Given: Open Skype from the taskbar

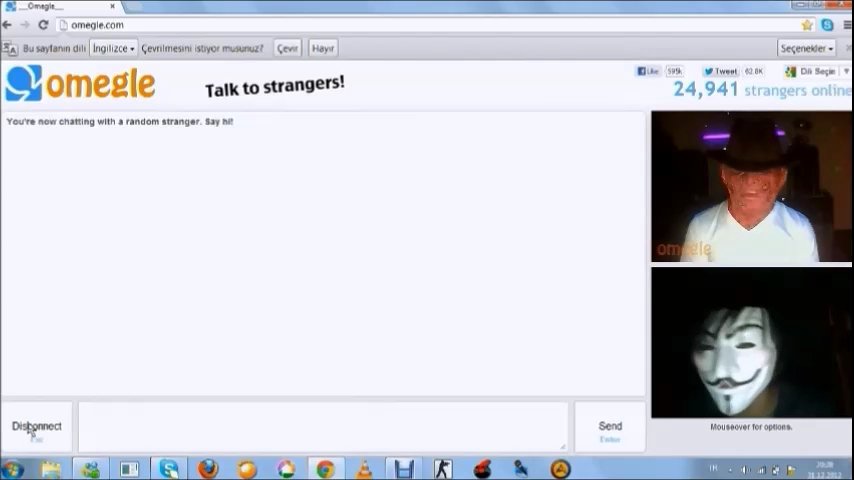Looking at the screenshot, I should [x=168, y=469].
